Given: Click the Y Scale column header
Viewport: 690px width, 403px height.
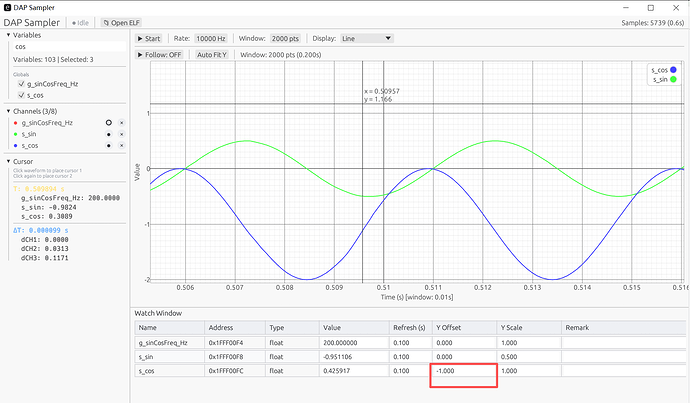Looking at the screenshot, I should click(x=529, y=327).
